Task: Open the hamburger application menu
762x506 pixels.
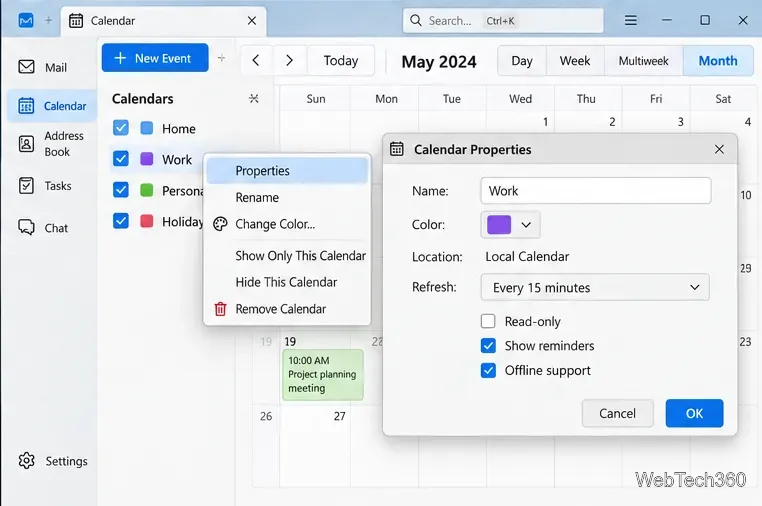Action: point(631,20)
